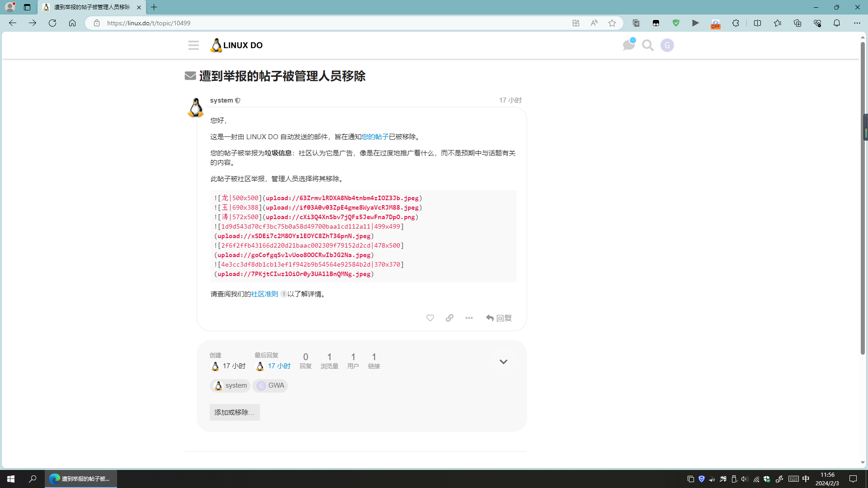The height and width of the screenshot is (488, 868).
Task: Click the 链接 link count
Action: [x=374, y=361]
